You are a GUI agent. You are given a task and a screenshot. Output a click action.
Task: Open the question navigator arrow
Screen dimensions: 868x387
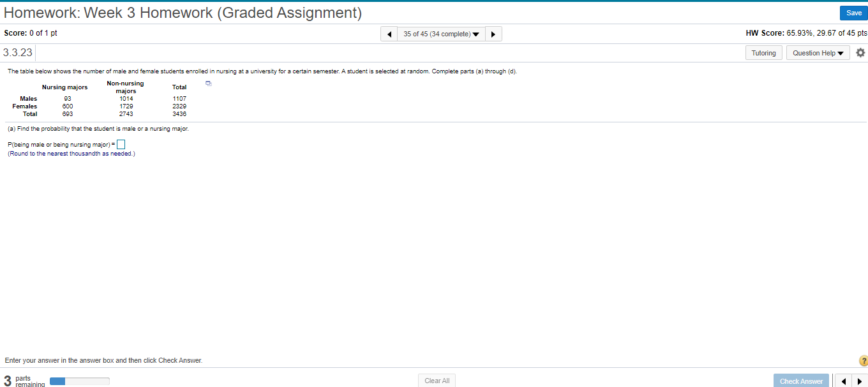[x=475, y=33]
